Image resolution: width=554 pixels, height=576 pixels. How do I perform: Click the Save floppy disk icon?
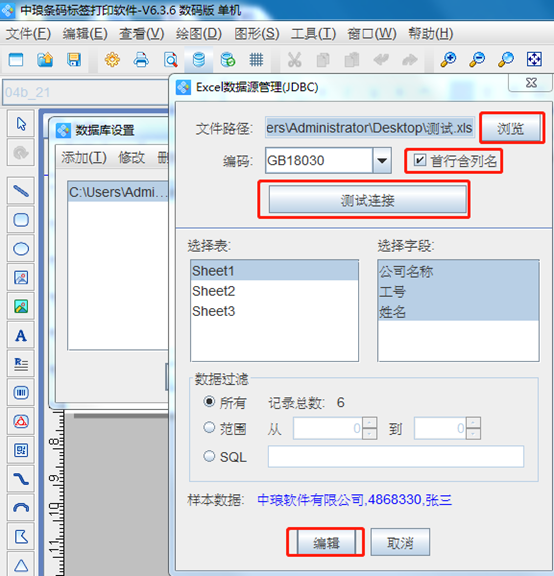tap(74, 60)
